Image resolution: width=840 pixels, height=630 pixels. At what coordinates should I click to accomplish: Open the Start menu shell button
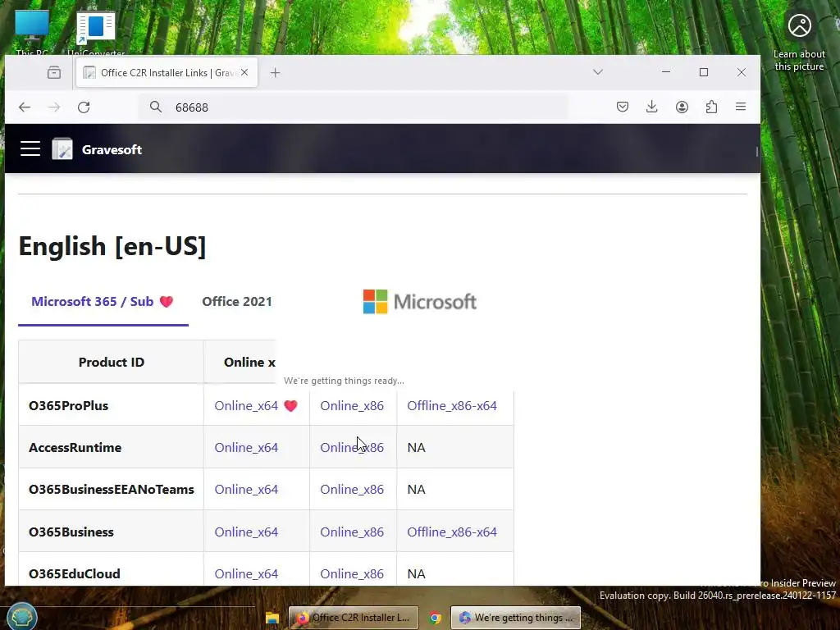(x=21, y=617)
